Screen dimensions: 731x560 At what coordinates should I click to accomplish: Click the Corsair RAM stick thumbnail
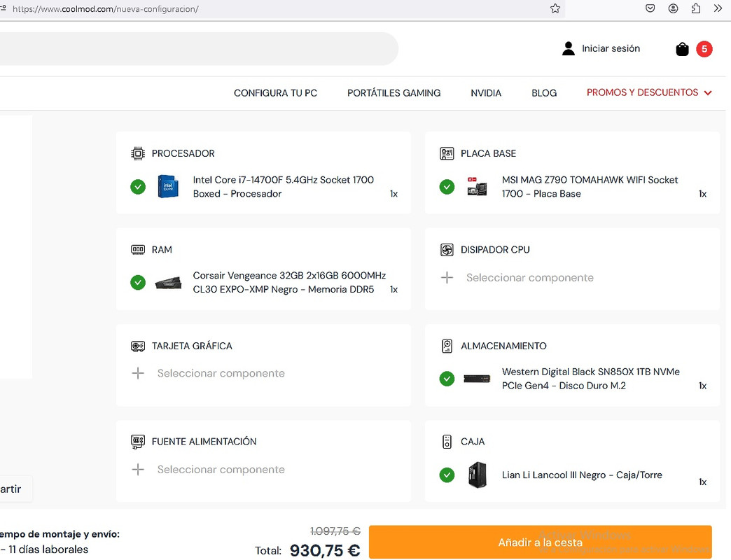pyautogui.click(x=168, y=283)
